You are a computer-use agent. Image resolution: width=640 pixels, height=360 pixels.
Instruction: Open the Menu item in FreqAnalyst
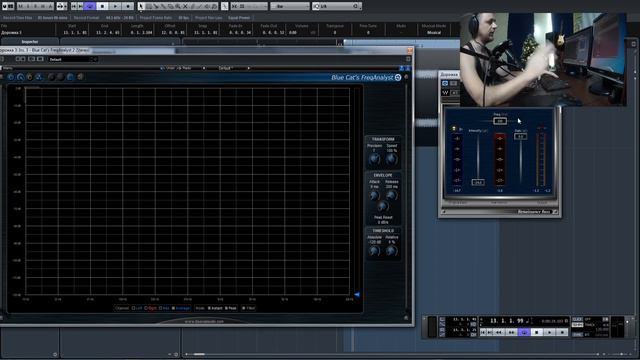pyautogui.click(x=8, y=68)
